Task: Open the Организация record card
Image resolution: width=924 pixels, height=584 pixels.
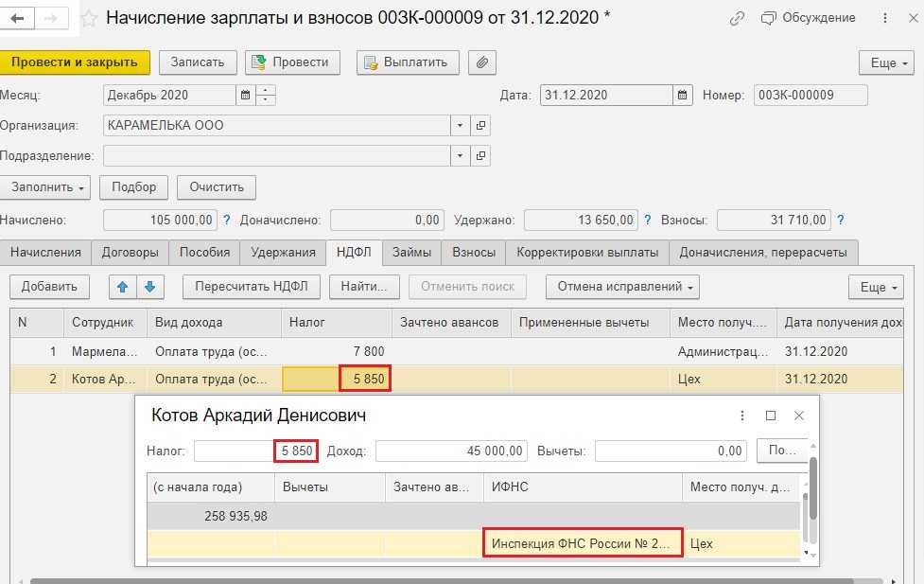Action: tap(480, 126)
